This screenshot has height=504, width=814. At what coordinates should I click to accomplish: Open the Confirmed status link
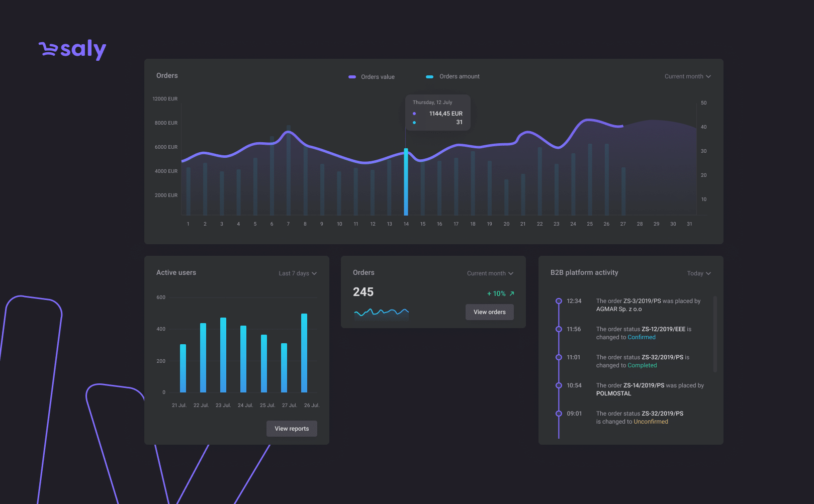(642, 337)
